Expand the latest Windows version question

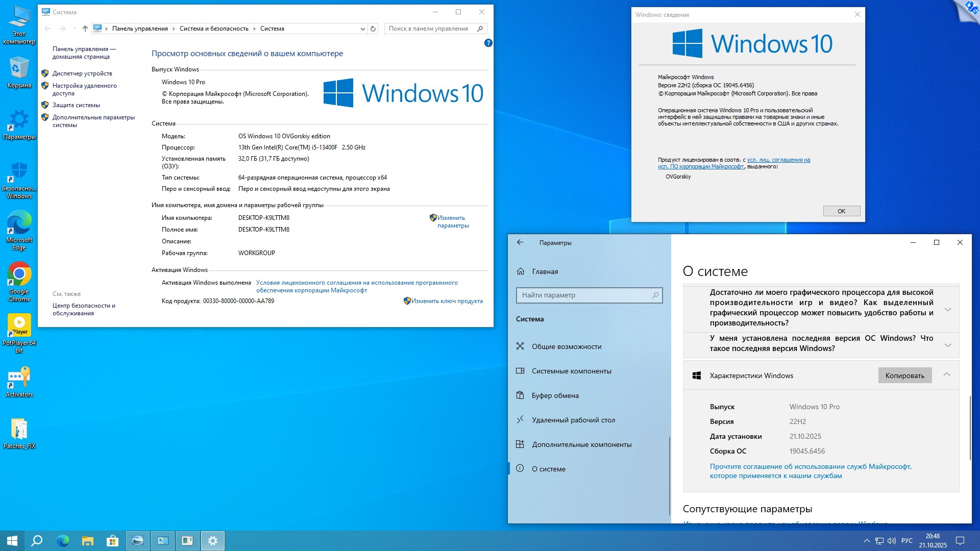(947, 345)
